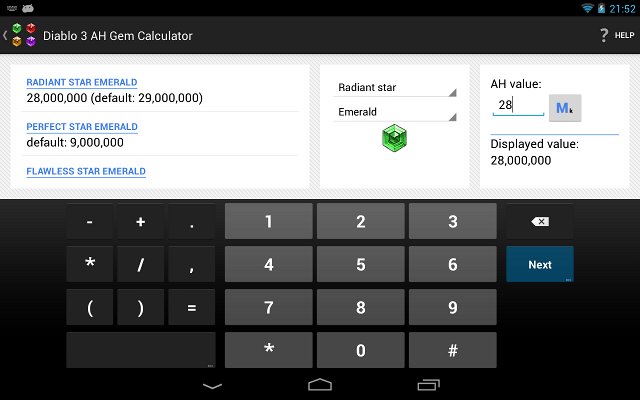Viewport: 640px width, 400px height.
Task: Tap the slash key
Action: pos(141,264)
